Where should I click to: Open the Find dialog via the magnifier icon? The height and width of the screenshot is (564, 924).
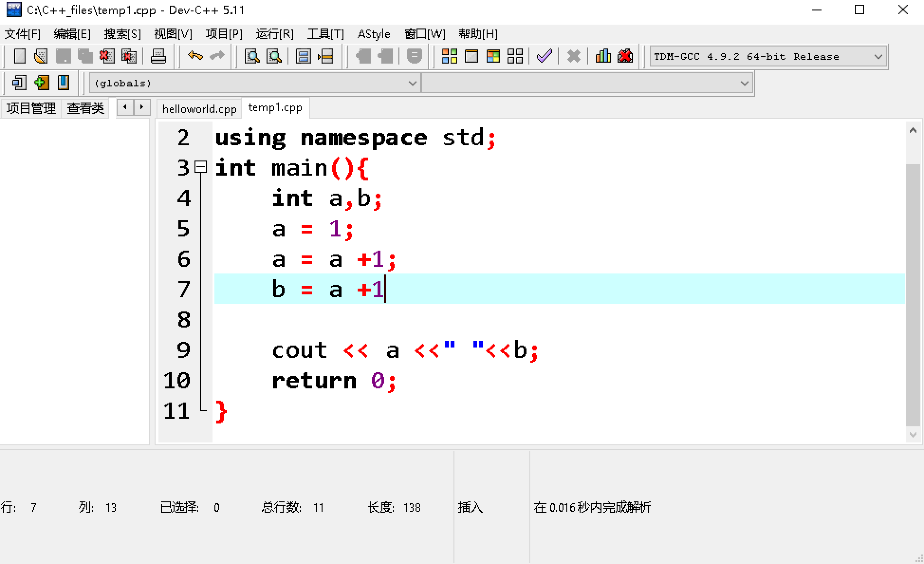[x=252, y=56]
